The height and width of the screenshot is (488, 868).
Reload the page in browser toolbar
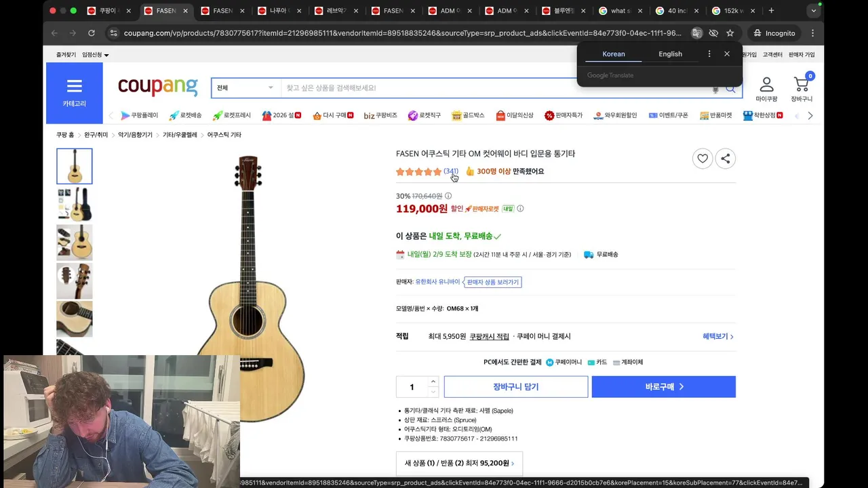[x=92, y=33]
